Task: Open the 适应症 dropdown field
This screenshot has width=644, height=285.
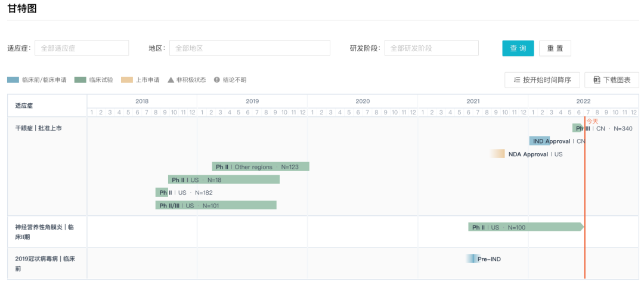Action: (82, 48)
